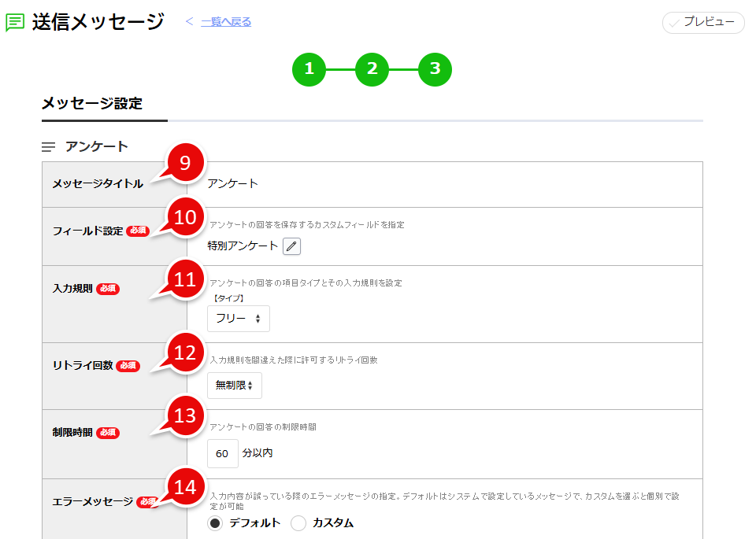Open the フリー type dropdown
This screenshot has width=756, height=539.
(238, 319)
